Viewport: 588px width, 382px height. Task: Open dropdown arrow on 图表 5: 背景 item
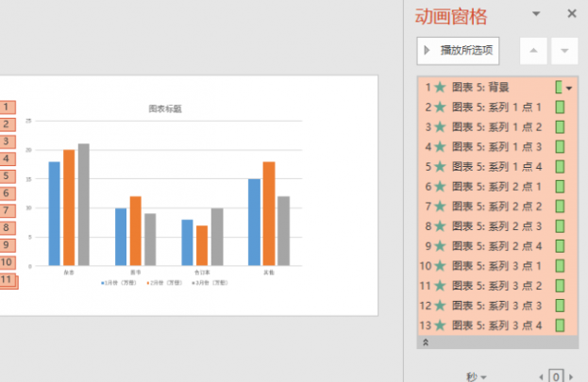pyautogui.click(x=569, y=88)
